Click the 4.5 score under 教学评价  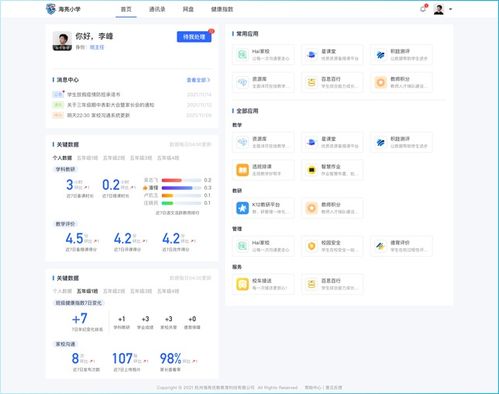74,239
